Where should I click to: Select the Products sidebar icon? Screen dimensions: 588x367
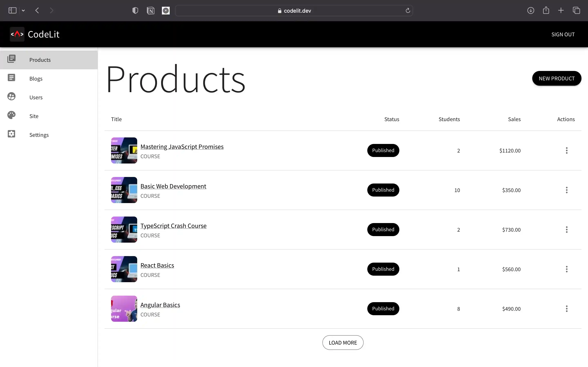pyautogui.click(x=11, y=59)
